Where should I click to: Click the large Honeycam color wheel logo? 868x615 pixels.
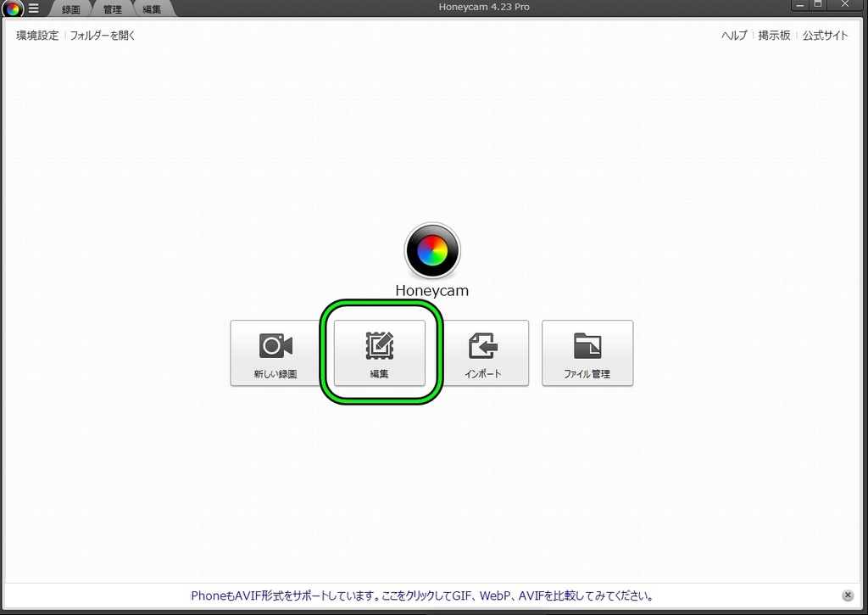click(x=431, y=250)
